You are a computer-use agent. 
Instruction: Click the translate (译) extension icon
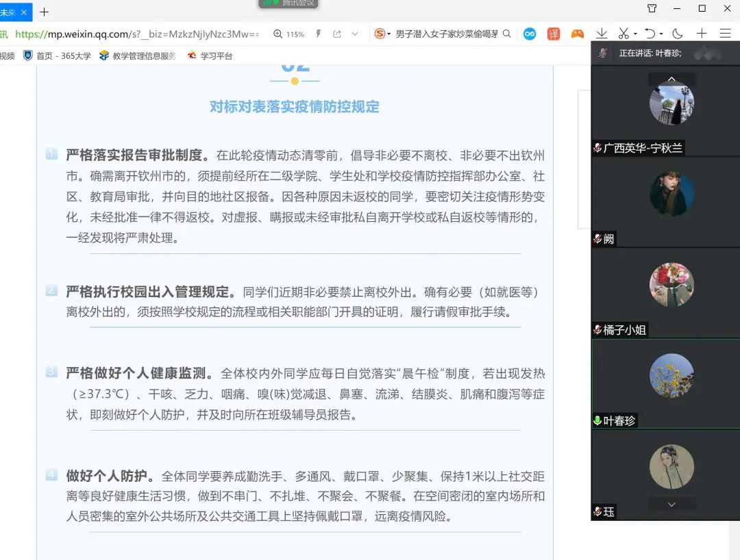coord(553,34)
